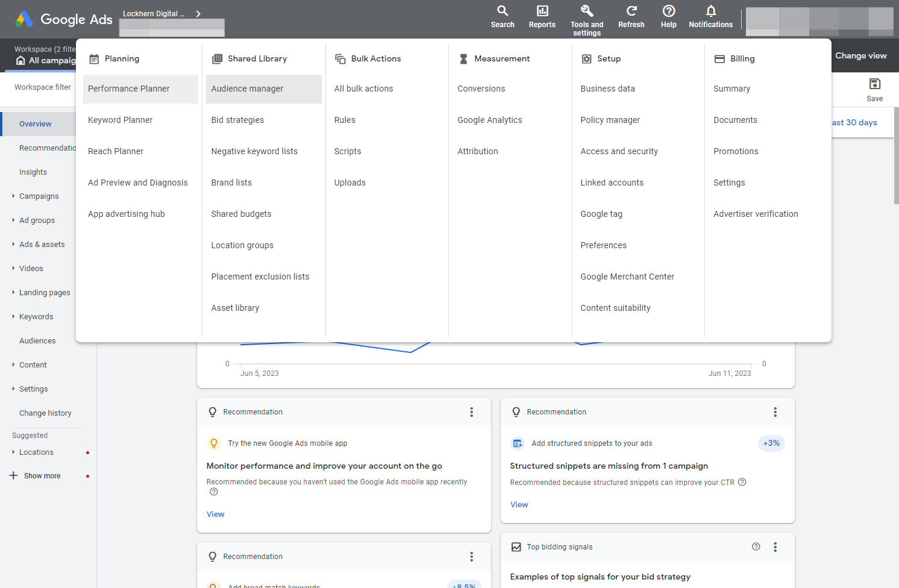Open Google Analytics under Measurement
The width and height of the screenshot is (899, 588).
[490, 120]
